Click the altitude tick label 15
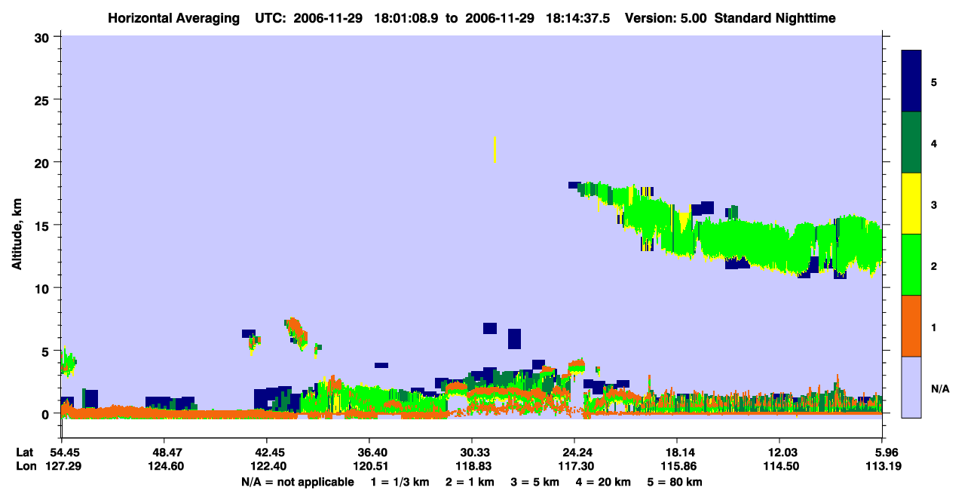Viewport: 980px width, 503px height. pos(44,225)
